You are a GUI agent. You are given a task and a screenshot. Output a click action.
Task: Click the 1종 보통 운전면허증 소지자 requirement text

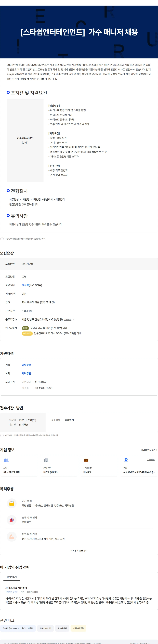(64, 157)
